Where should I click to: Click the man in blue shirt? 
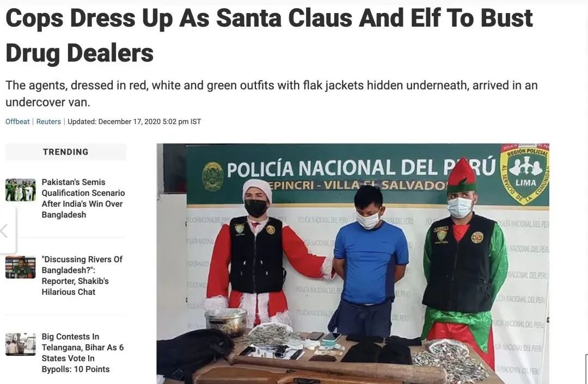(x=369, y=262)
